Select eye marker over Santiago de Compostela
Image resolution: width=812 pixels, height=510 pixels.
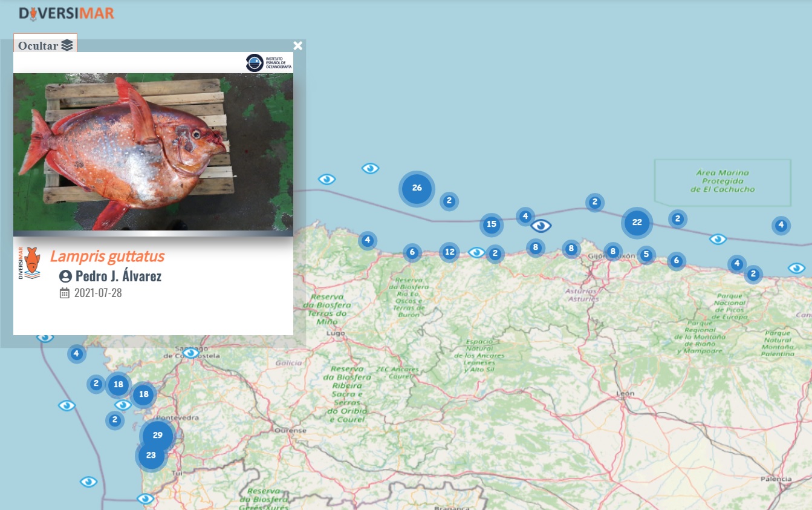(191, 353)
